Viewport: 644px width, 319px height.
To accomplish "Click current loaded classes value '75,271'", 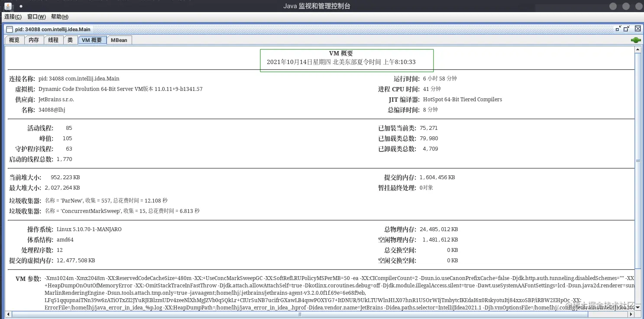I will pyautogui.click(x=429, y=128).
